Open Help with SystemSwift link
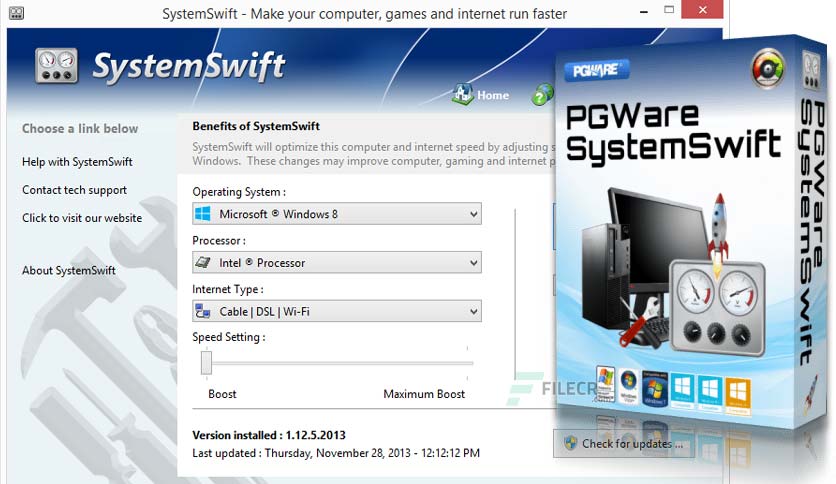The width and height of the screenshot is (836, 484). [x=77, y=162]
